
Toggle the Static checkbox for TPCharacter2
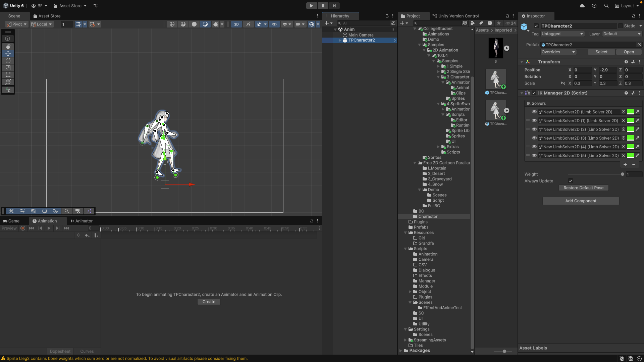click(621, 26)
